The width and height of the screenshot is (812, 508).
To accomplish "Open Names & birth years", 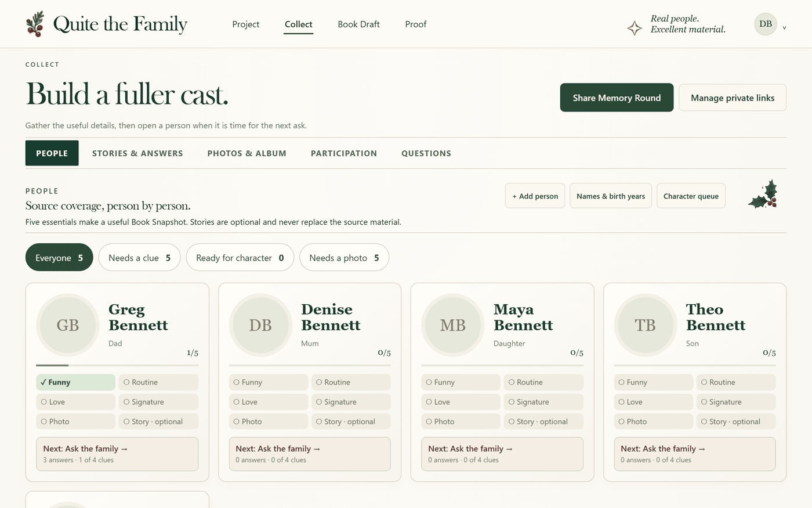I will click(x=611, y=196).
